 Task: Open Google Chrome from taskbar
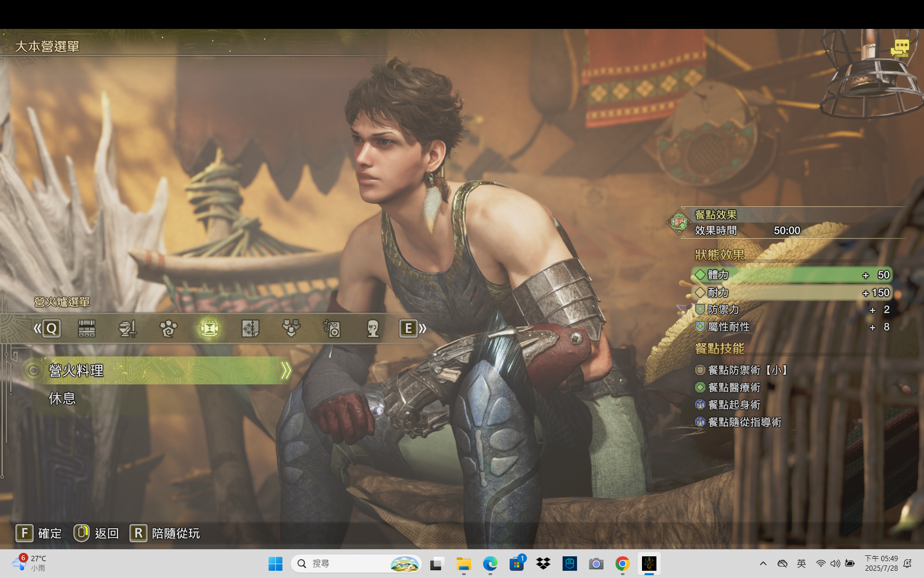click(x=622, y=564)
